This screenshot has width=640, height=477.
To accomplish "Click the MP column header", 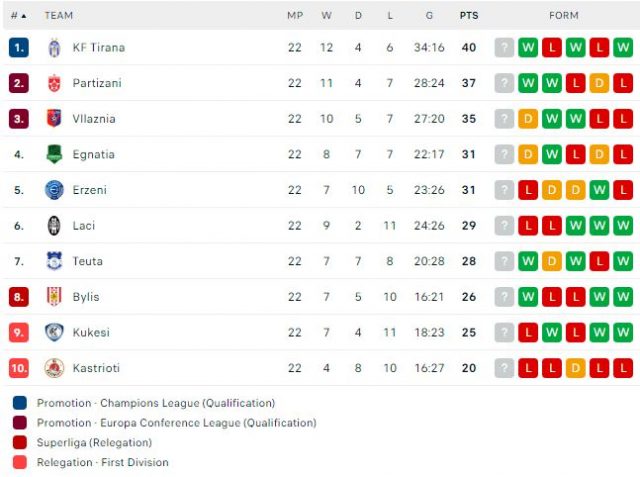I will point(294,16).
